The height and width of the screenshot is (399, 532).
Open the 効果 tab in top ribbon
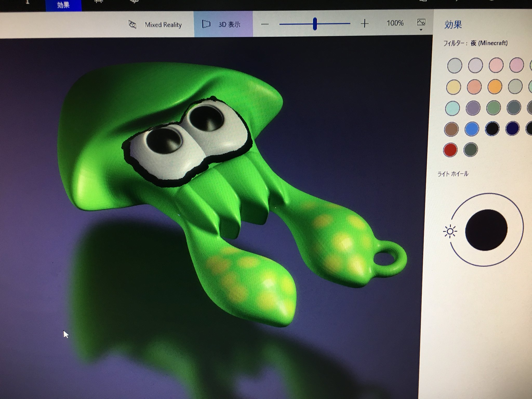tap(63, 5)
